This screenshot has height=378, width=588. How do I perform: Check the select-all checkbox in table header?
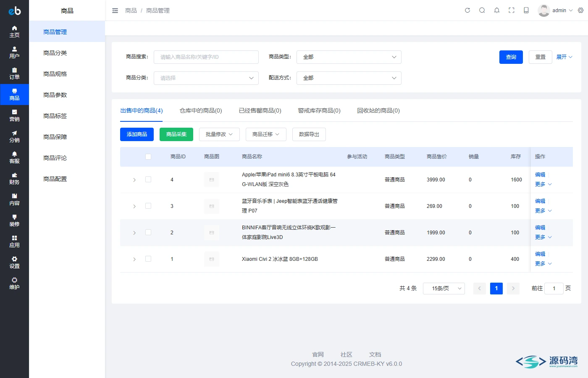click(x=148, y=157)
